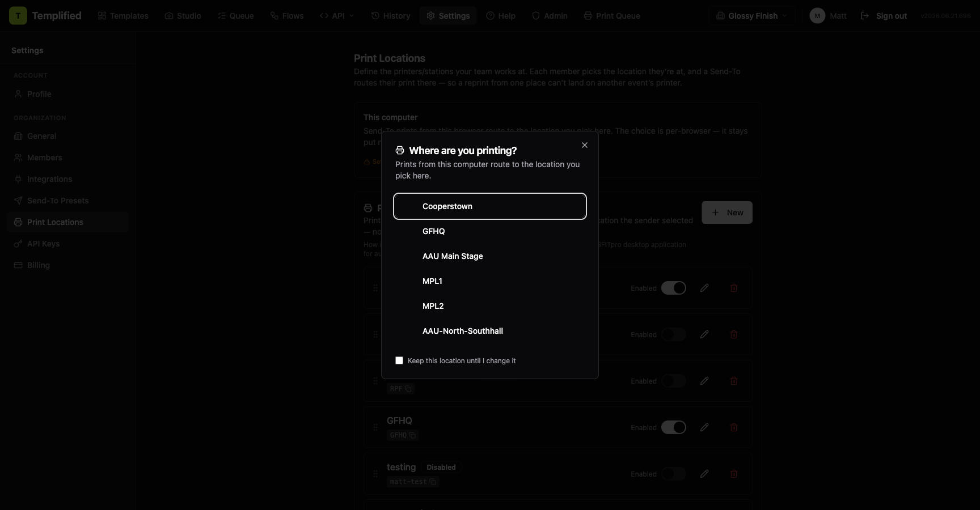Toggle the GFHQ Enabled switch
This screenshot has width=980, height=510.
pyautogui.click(x=674, y=427)
